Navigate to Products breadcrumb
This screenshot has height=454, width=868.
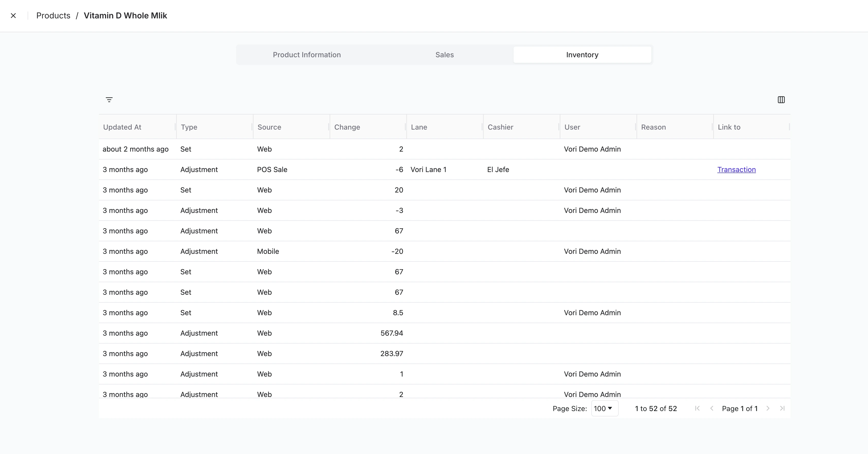[x=53, y=16]
